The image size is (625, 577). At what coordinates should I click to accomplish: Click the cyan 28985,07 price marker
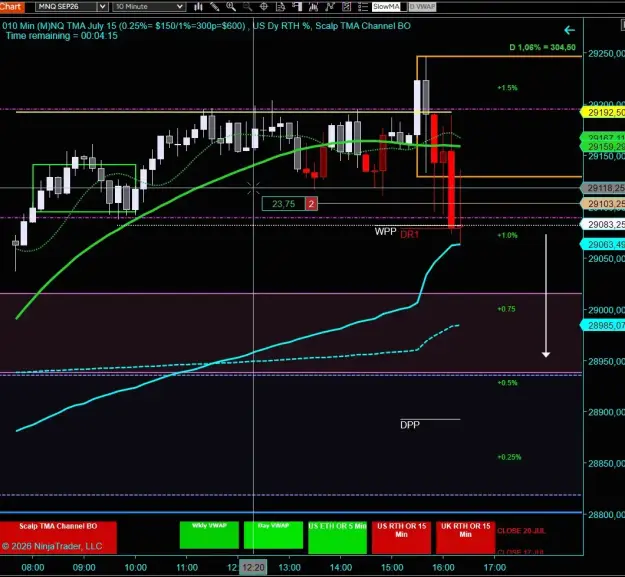click(x=604, y=326)
